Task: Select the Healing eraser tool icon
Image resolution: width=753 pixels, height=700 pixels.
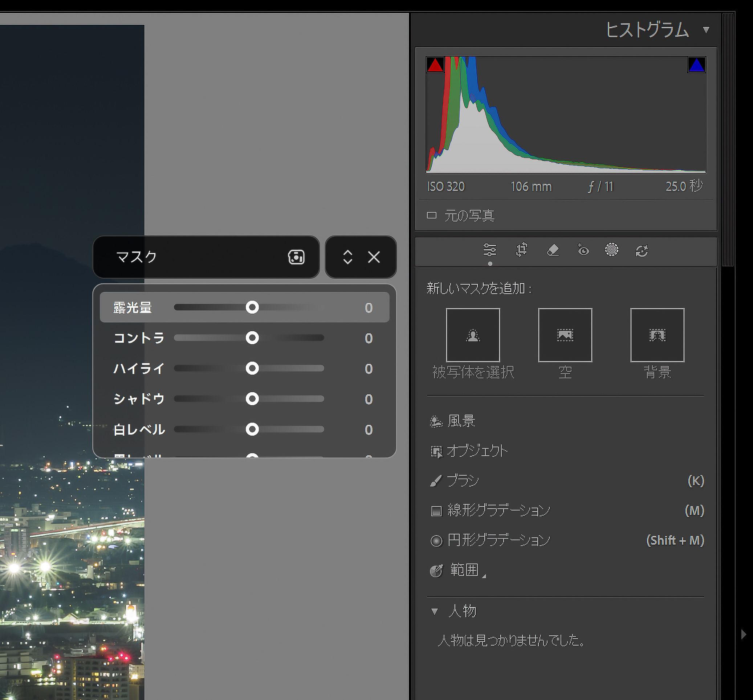Action: click(553, 250)
